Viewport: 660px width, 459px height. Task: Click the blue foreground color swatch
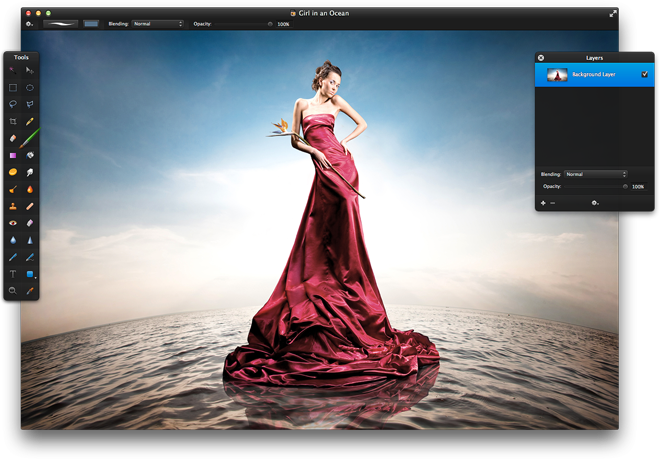[91, 24]
